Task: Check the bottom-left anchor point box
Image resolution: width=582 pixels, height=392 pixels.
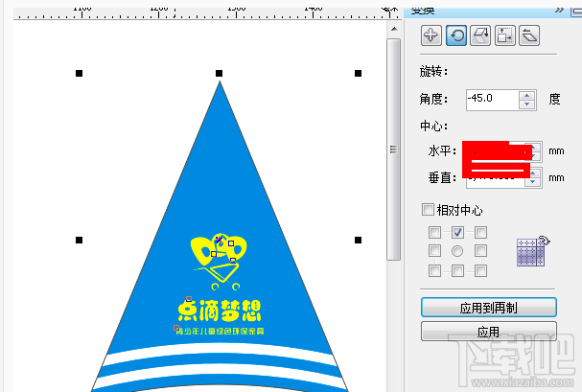Action: pos(434,270)
